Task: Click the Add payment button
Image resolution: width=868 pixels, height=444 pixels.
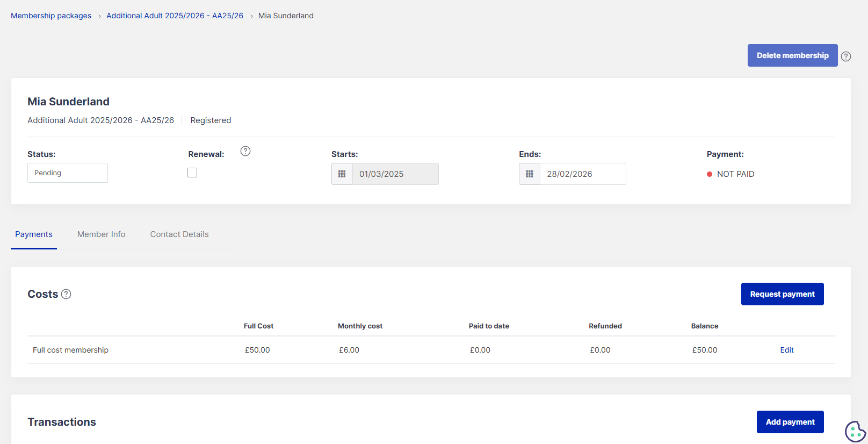Action: (x=790, y=422)
